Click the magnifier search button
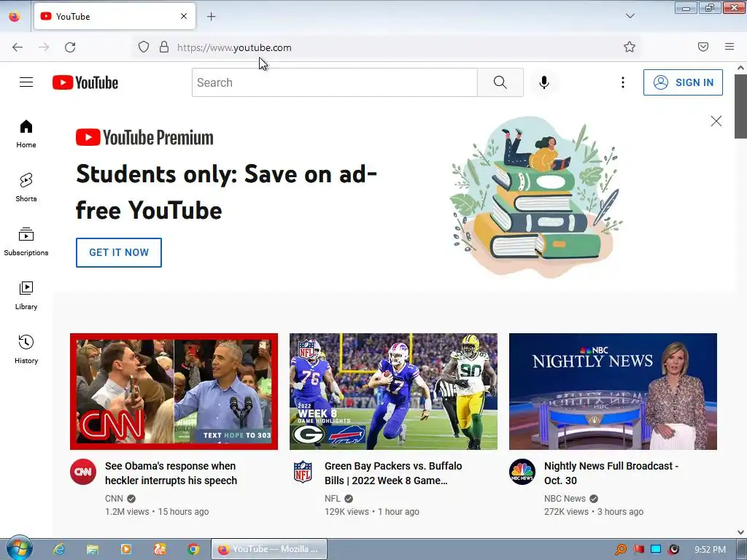Viewport: 747px width, 560px height. point(500,82)
